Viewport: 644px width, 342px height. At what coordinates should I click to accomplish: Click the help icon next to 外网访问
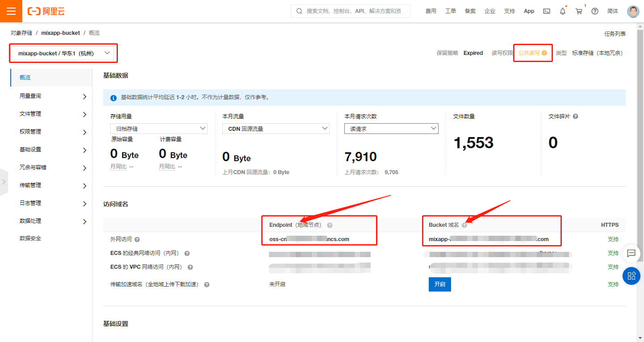[137, 239]
